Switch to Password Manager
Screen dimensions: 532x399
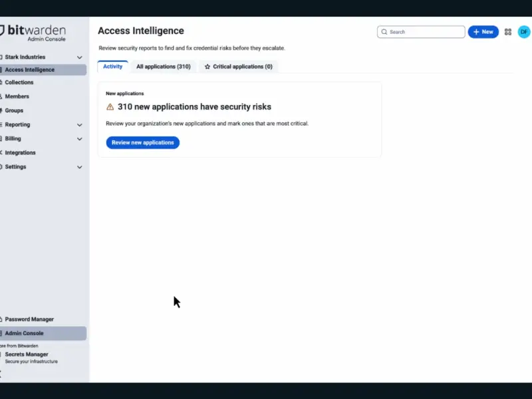pos(29,319)
